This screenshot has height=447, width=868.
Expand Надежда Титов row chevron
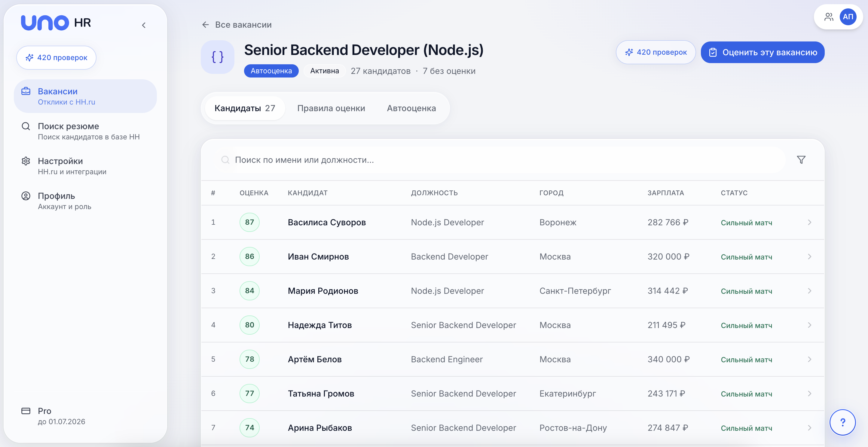[x=809, y=325]
